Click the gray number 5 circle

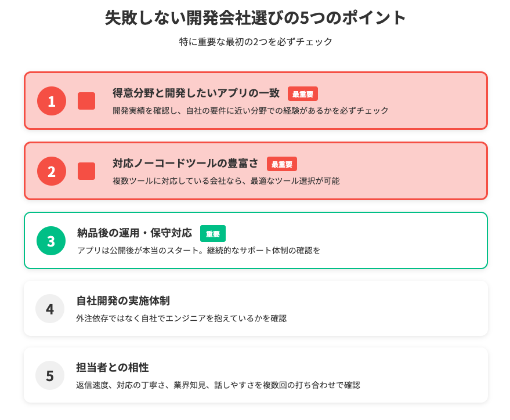click(50, 375)
